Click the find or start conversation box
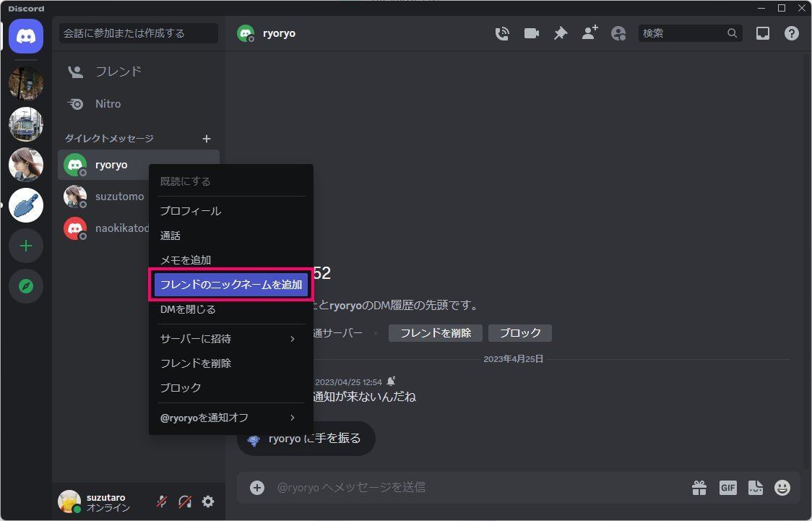The image size is (812, 521). 138,33
